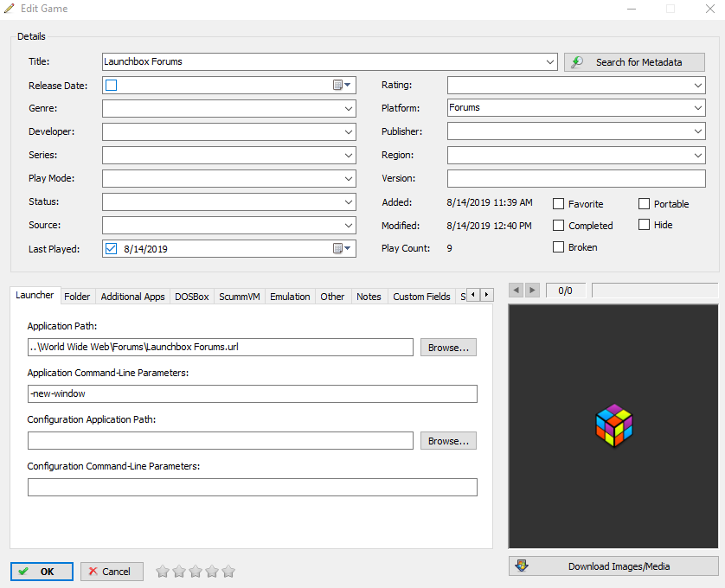This screenshot has height=588, width=725.
Task: Open the Source dropdown
Action: pos(349,226)
